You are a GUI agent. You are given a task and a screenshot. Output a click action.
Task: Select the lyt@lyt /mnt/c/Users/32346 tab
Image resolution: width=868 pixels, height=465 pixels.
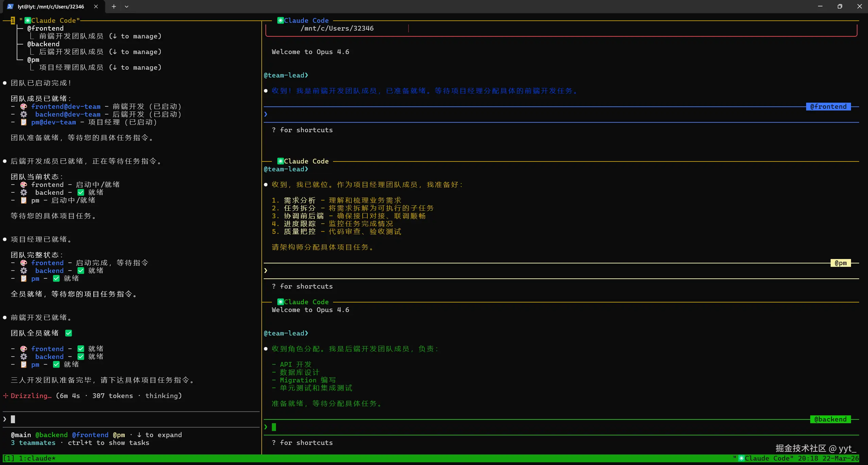[x=51, y=6]
